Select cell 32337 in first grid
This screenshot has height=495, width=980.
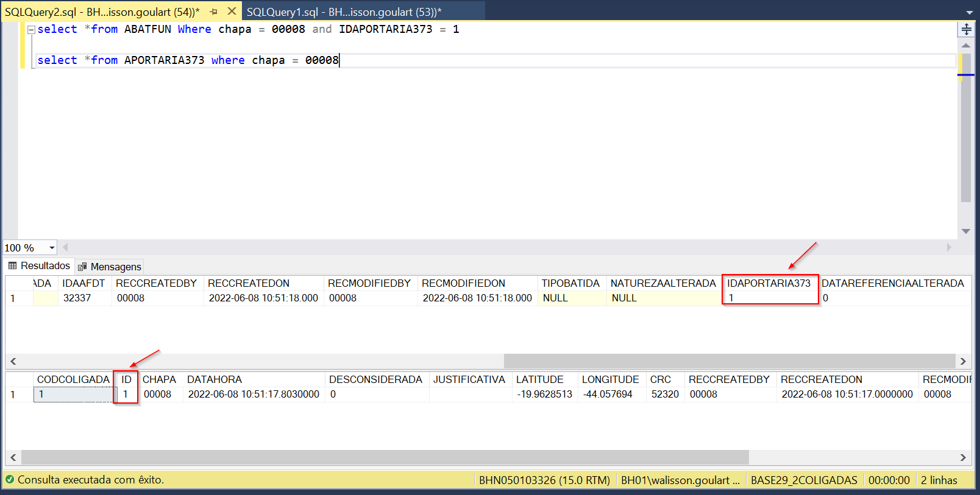tap(85, 298)
